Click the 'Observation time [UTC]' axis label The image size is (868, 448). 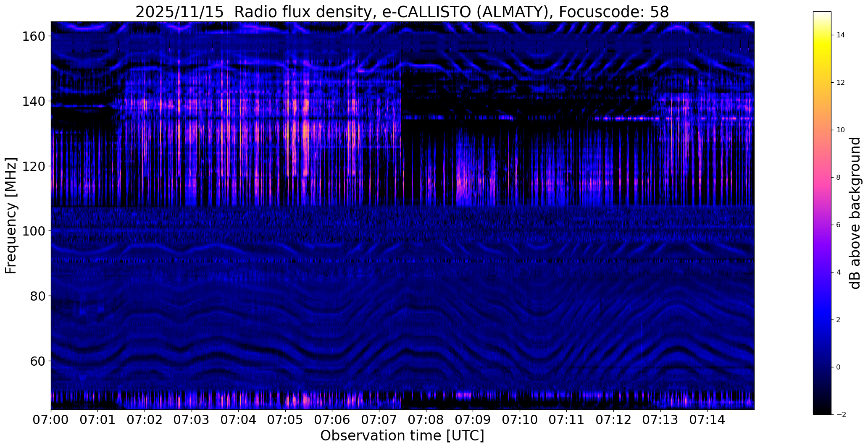(402, 436)
